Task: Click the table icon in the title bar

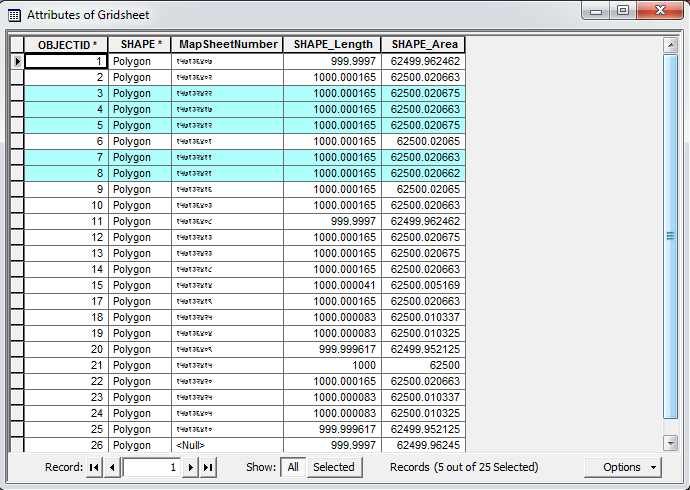Action: 14,15
